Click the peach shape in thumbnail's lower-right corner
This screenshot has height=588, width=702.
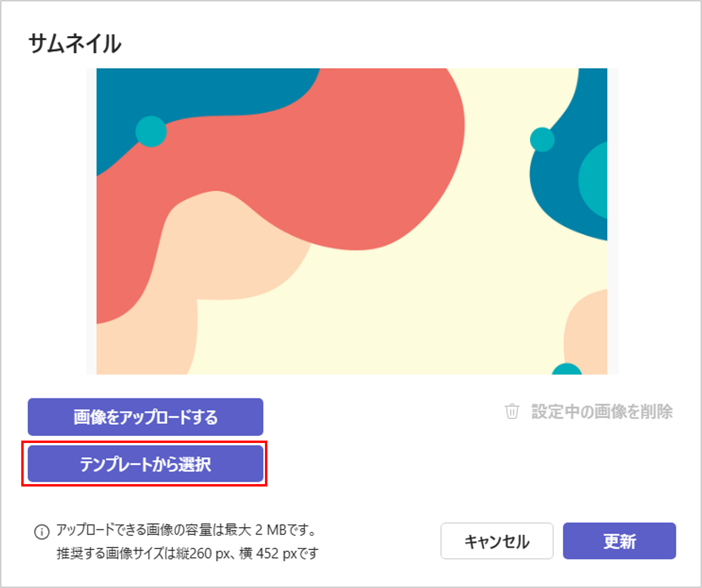(586, 329)
